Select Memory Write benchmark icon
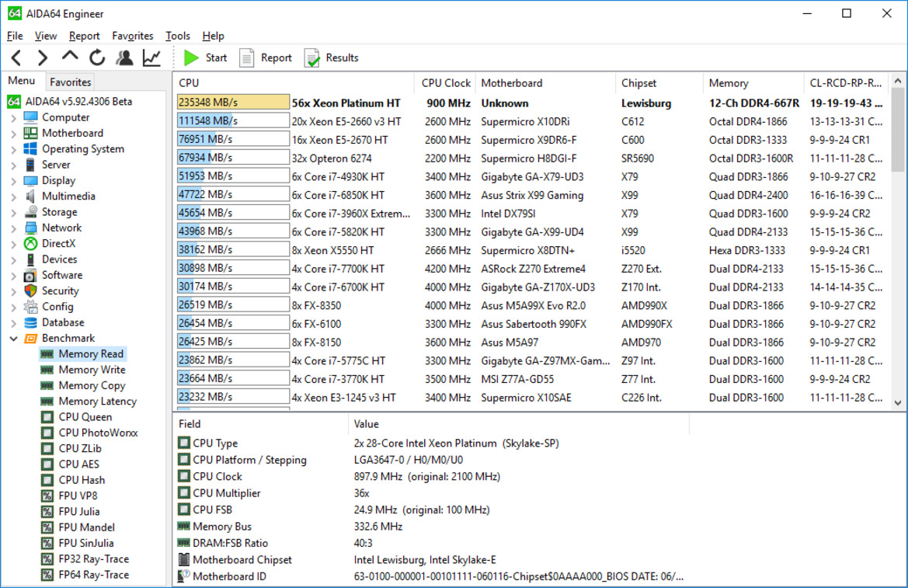 point(47,370)
